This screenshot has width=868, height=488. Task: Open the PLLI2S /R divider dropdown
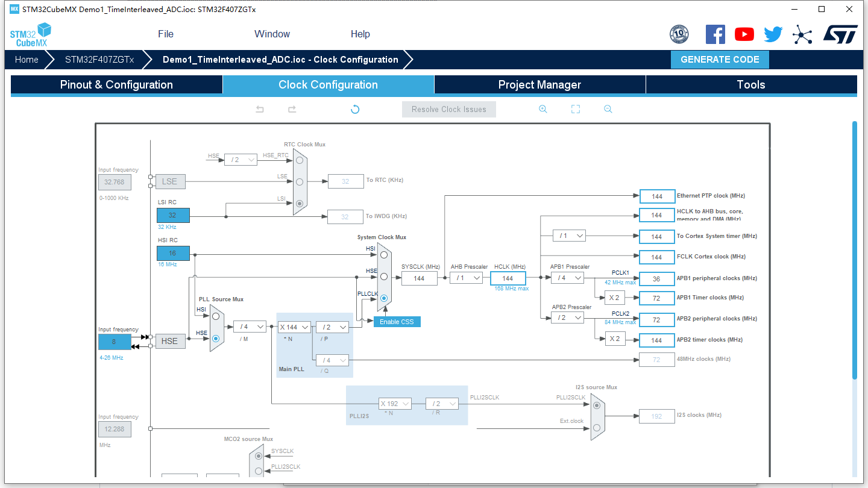pos(442,404)
